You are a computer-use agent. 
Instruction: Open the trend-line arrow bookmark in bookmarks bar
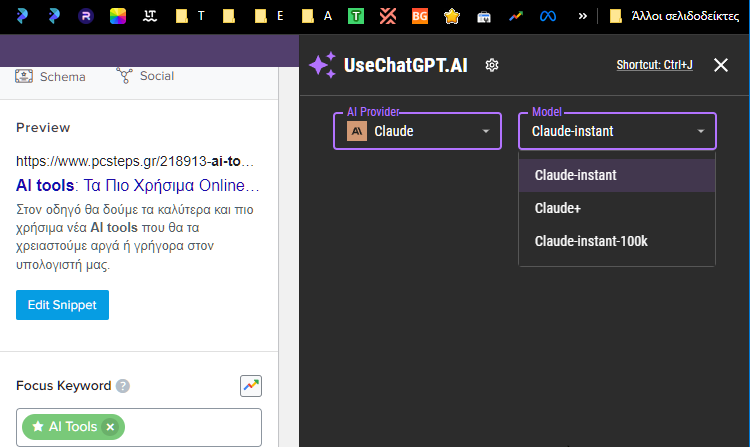[x=516, y=16]
